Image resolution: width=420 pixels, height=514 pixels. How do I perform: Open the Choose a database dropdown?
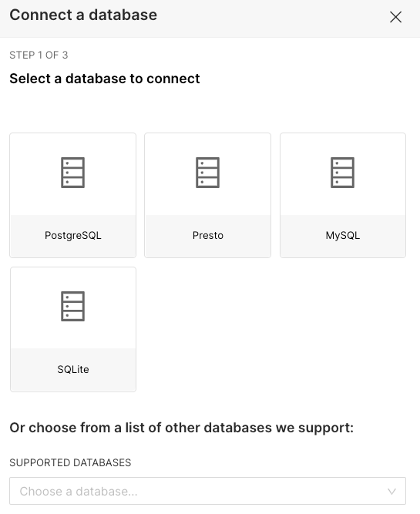point(207,491)
